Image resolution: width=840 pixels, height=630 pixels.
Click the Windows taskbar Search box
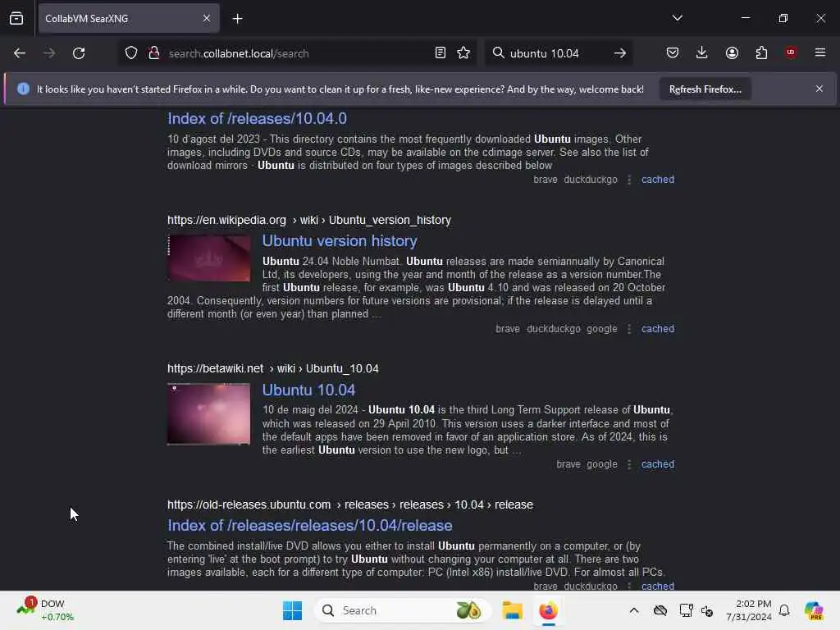click(402, 610)
